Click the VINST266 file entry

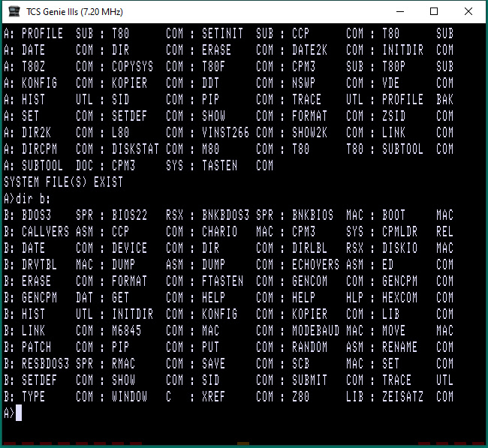(x=223, y=132)
